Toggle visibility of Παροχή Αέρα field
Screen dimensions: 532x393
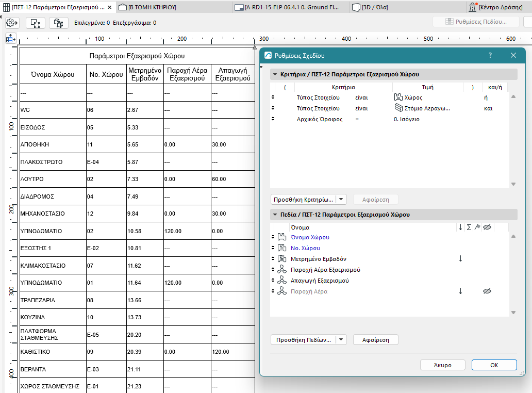pyautogui.click(x=487, y=291)
